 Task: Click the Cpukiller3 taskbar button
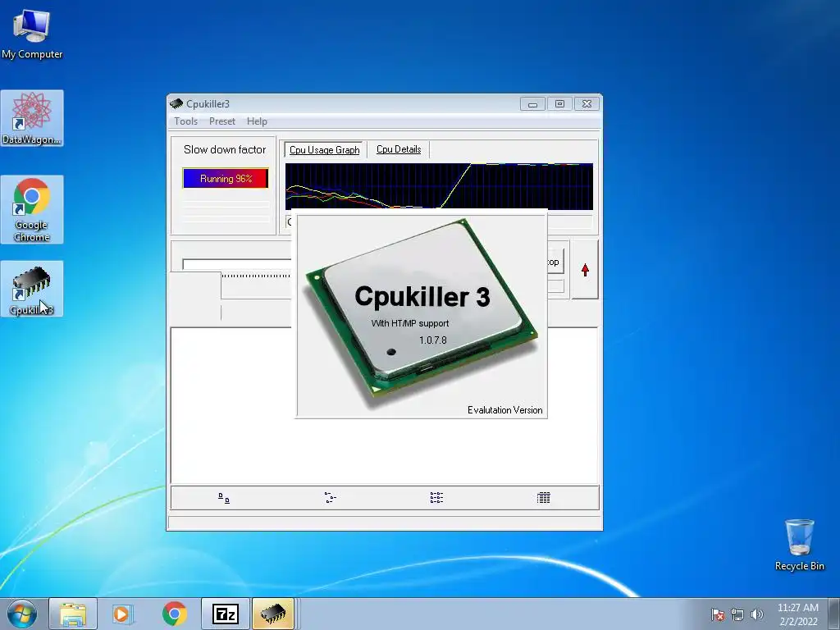click(273, 614)
